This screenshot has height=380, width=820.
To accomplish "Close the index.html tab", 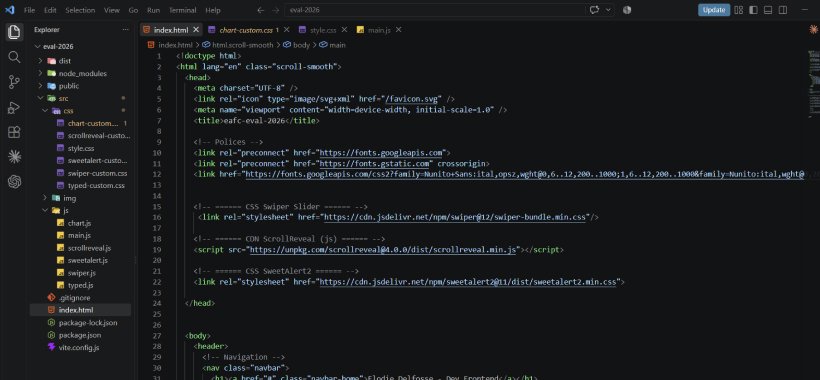I will coord(196,30).
